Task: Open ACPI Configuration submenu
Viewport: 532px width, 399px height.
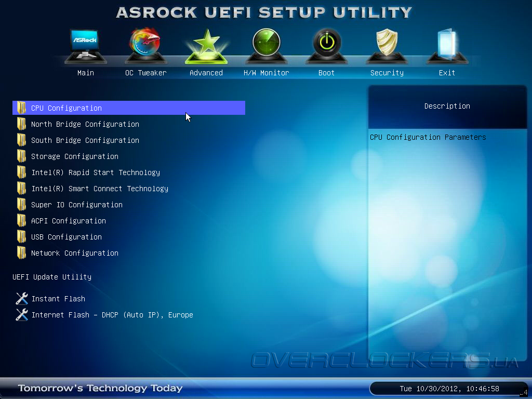Action: click(69, 221)
